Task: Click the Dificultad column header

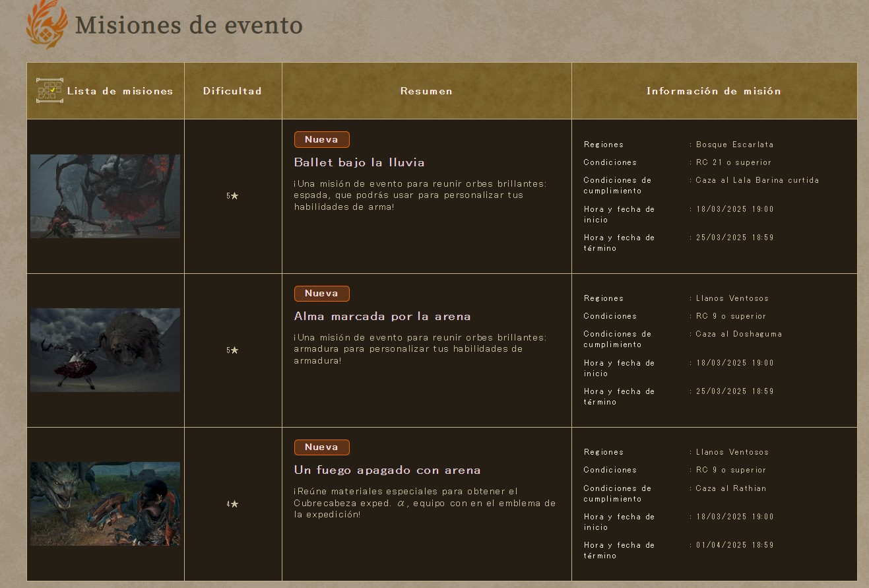Action: [x=232, y=91]
